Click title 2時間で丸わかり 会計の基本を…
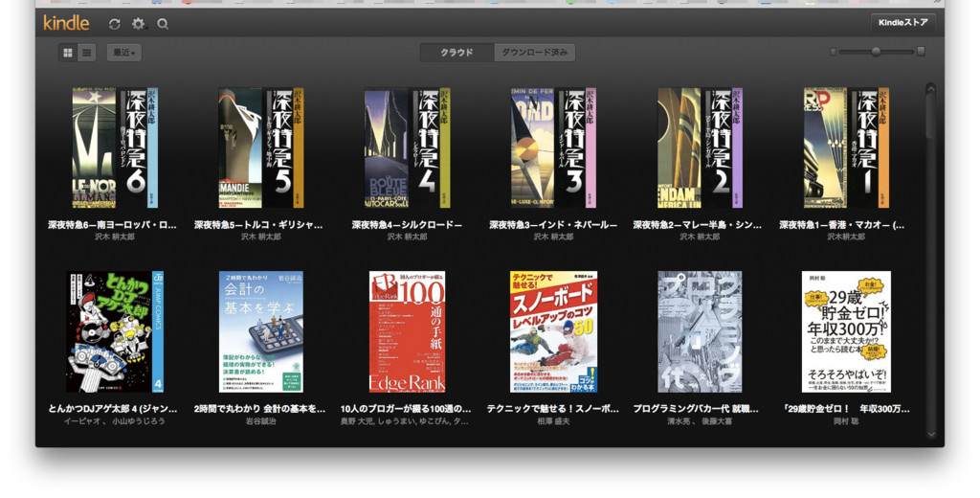The height and width of the screenshot is (498, 980). [259, 409]
